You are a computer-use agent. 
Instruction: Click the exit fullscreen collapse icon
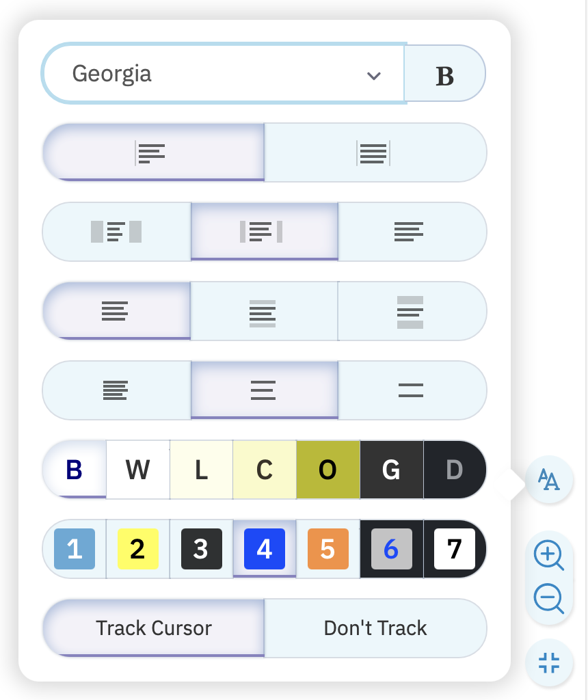point(549,662)
